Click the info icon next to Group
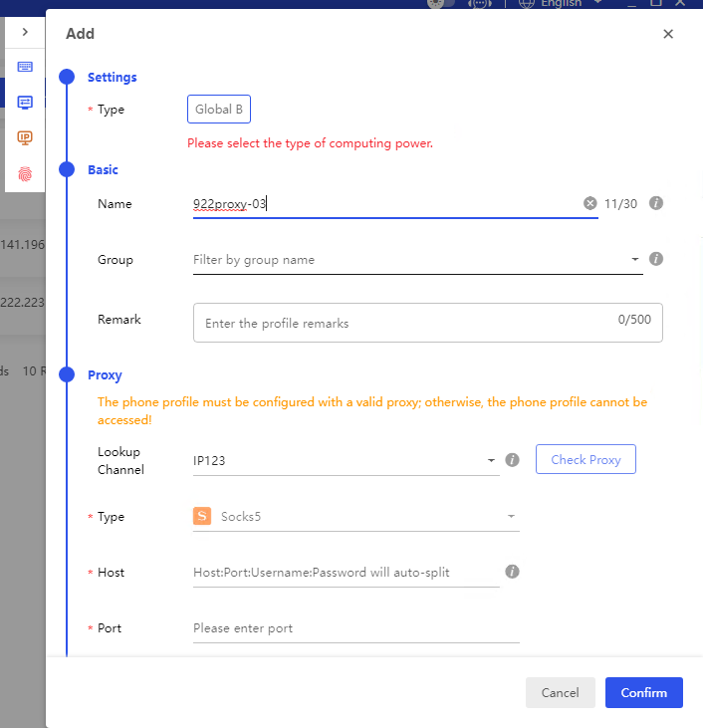 (656, 259)
